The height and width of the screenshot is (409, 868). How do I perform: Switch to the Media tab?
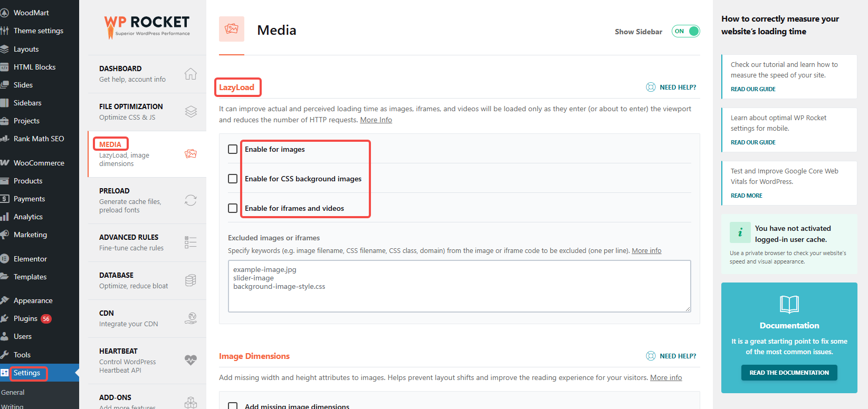[110, 144]
